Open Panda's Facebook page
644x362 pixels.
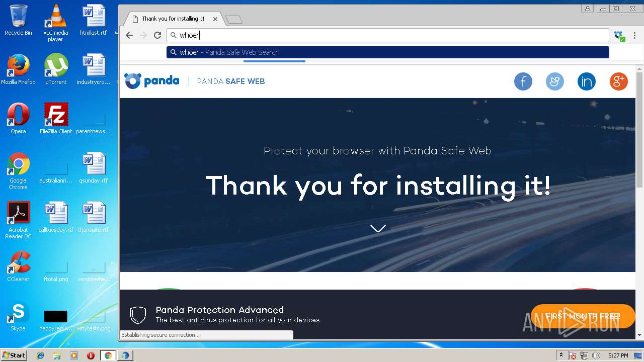[523, 81]
